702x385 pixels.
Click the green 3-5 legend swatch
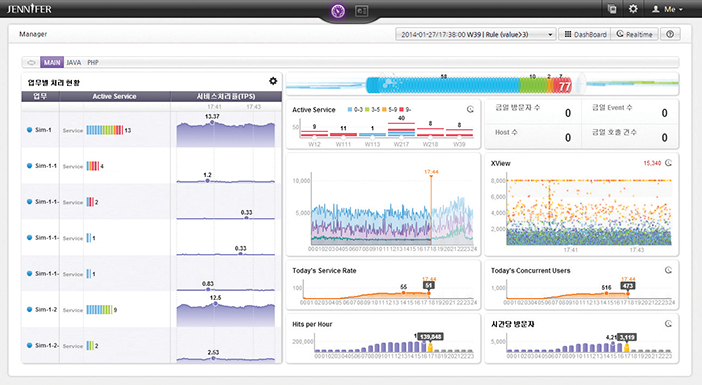click(x=367, y=109)
